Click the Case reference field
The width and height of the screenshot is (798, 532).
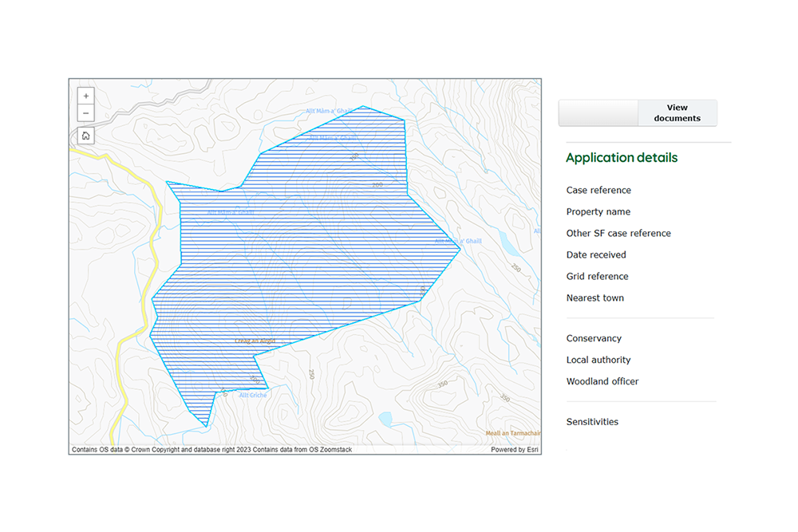598,190
